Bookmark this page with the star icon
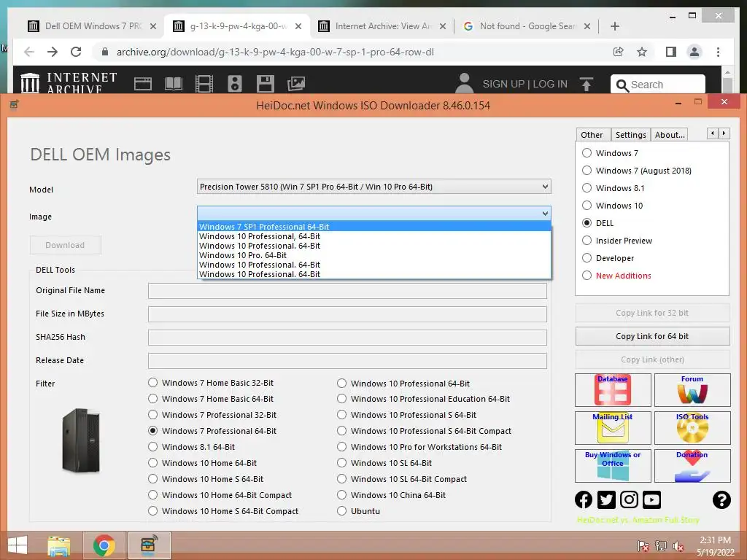The height and width of the screenshot is (560, 747). (642, 52)
